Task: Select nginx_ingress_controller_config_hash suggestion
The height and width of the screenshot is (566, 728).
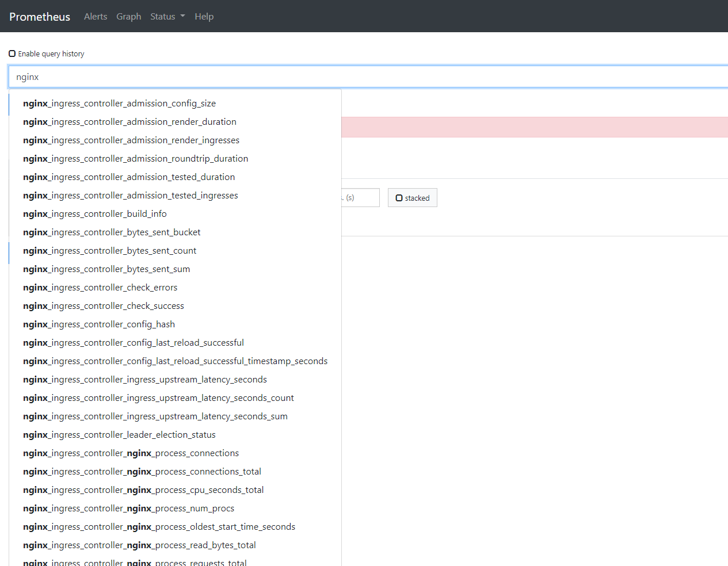Action: point(176,324)
